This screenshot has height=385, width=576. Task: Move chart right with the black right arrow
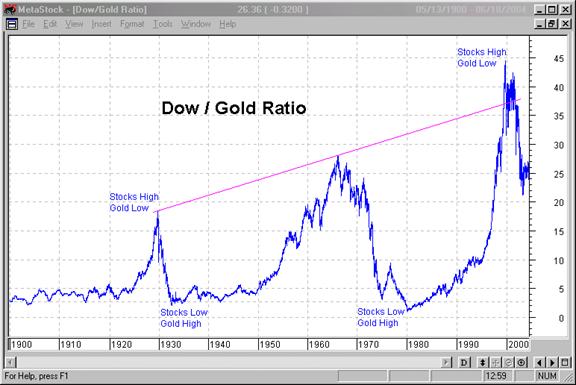[552, 363]
